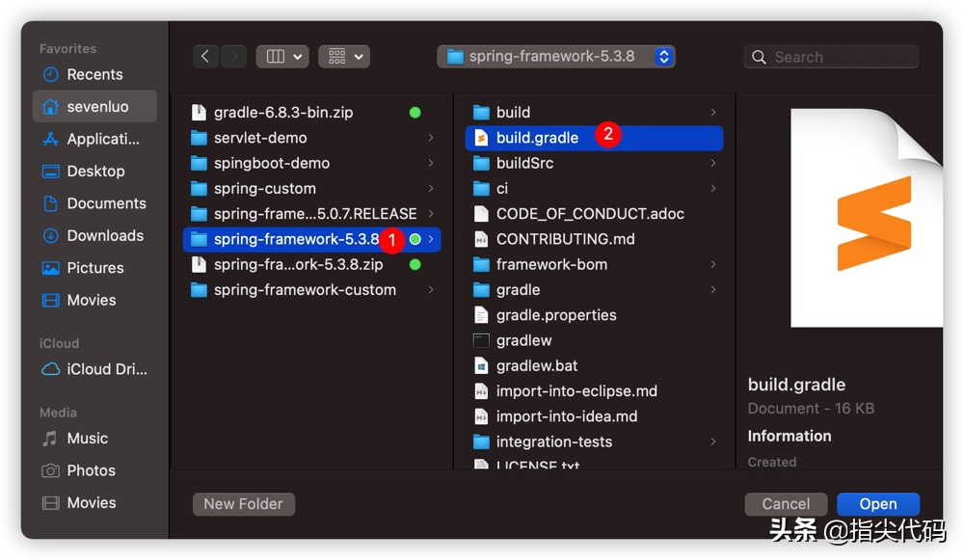Click the magnifying glass search icon
The width and height of the screenshot is (964, 560).
pyautogui.click(x=760, y=57)
